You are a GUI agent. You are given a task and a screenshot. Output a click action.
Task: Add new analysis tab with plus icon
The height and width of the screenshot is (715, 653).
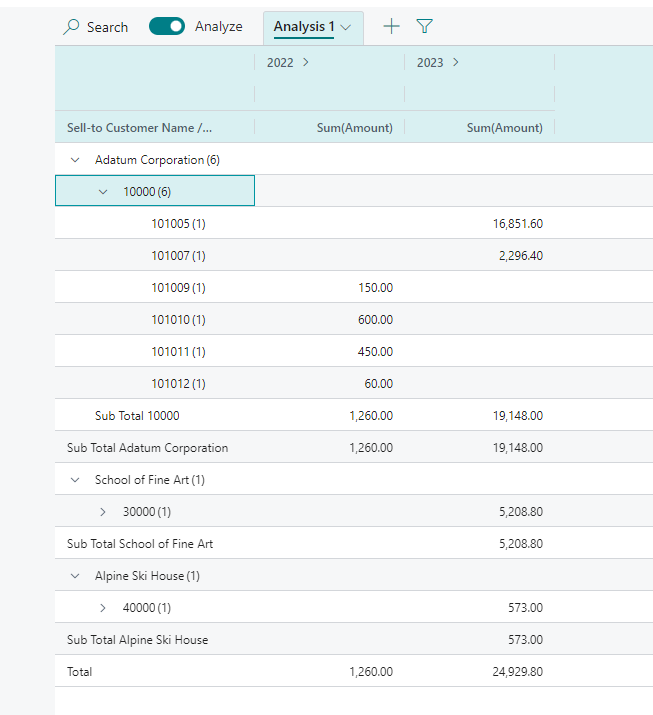tap(391, 27)
